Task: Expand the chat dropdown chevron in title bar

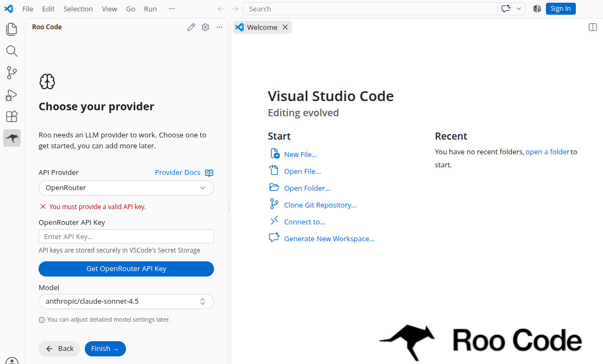Action: (519, 9)
